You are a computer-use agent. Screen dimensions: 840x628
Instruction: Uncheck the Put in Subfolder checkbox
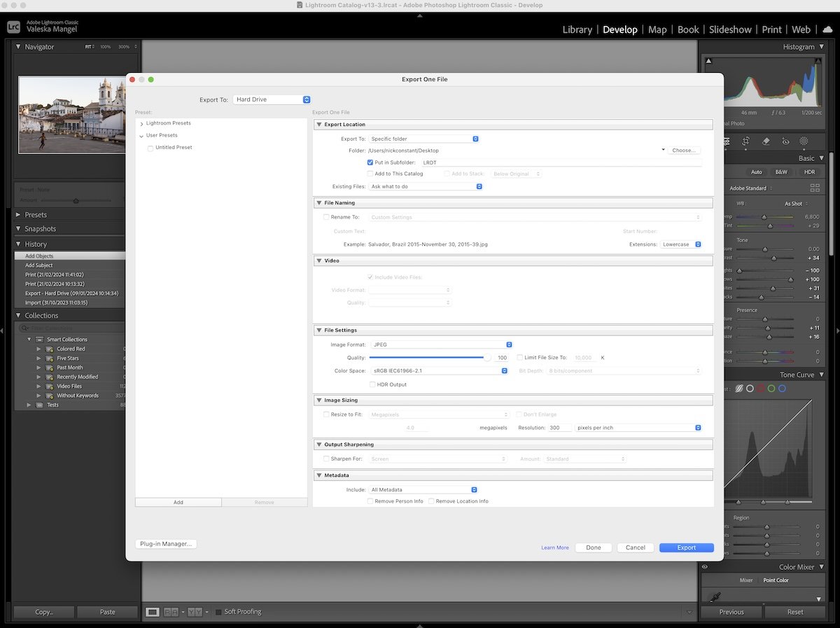(x=370, y=162)
